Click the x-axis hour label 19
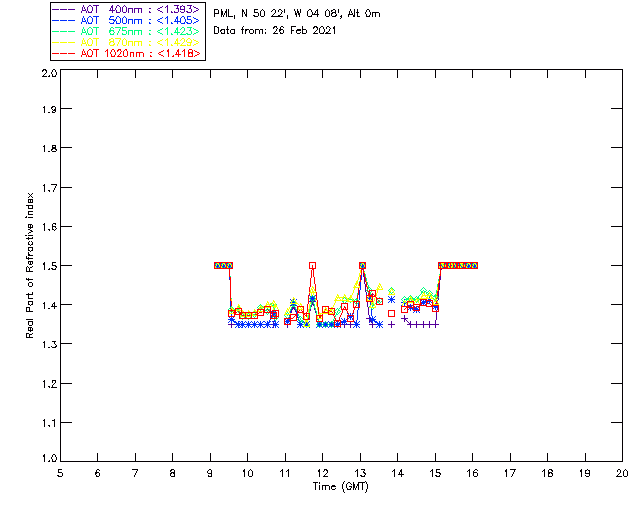Viewport: 640px width, 512px height. click(x=585, y=473)
